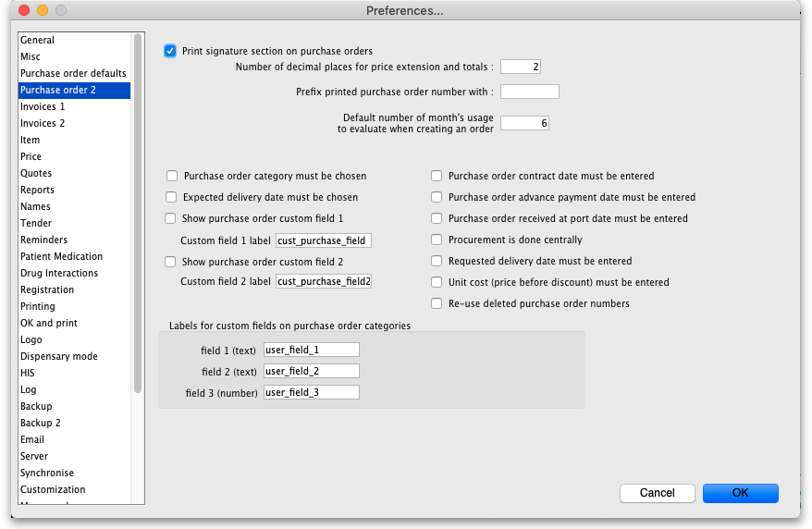Click the Cancel button
This screenshot has height=529, width=812.
click(x=657, y=493)
